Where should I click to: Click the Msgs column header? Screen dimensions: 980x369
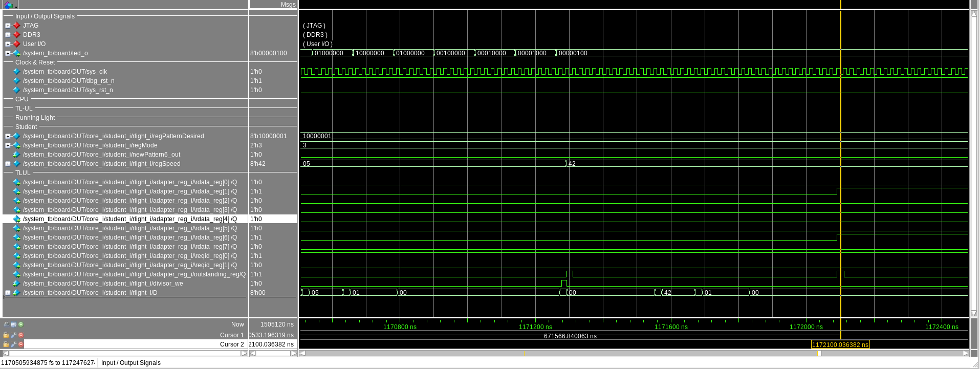pos(288,5)
